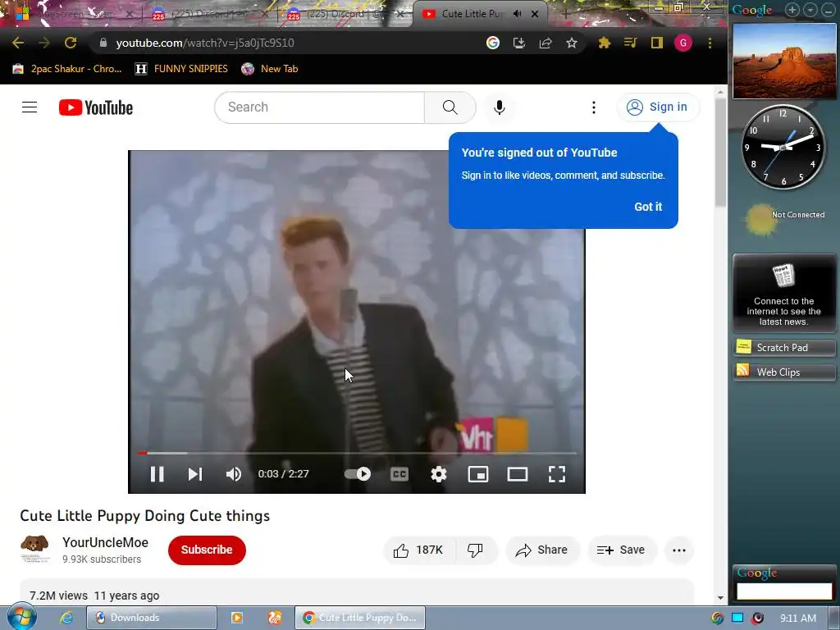Open more actions ellipsis below video
840x630 pixels.
[678, 550]
